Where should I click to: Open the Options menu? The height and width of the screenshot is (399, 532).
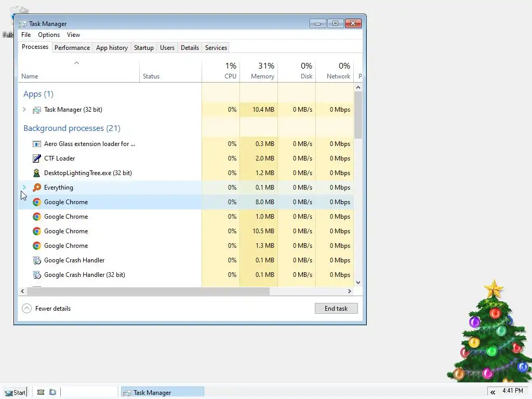[x=49, y=35]
